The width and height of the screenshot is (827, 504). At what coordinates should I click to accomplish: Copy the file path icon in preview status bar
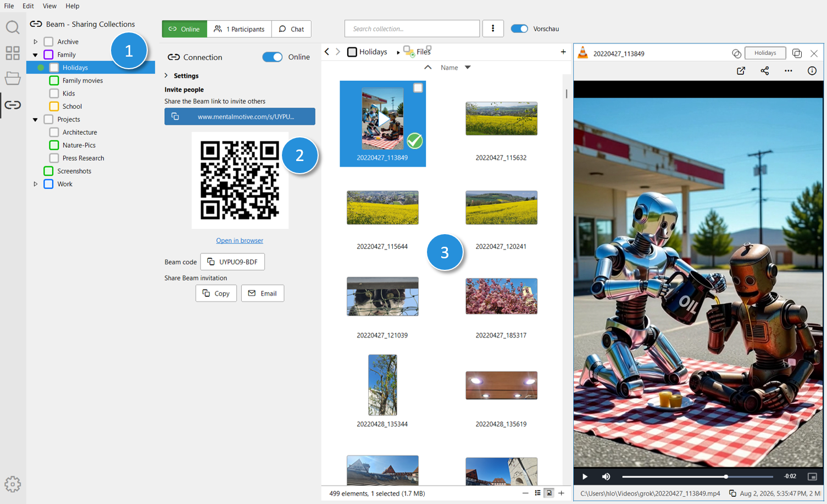(x=732, y=493)
